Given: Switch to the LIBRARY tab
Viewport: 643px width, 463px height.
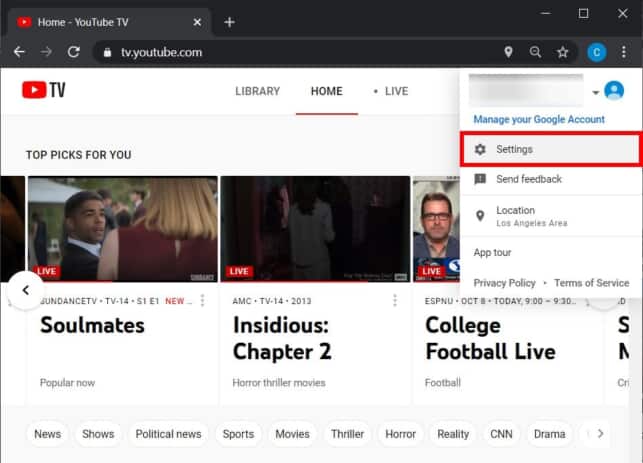Looking at the screenshot, I should coord(258,91).
